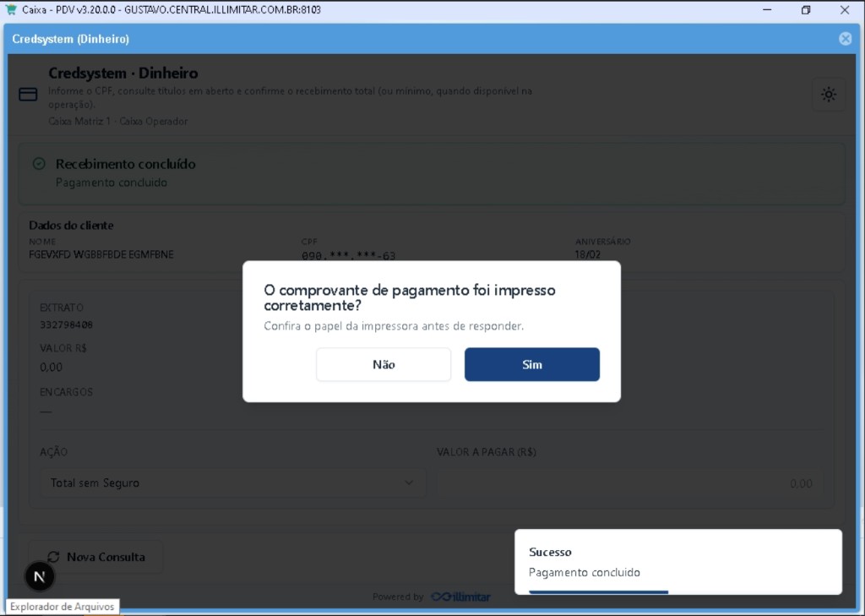The width and height of the screenshot is (865, 616).
Task: Click the dialog question about comprovante impresso
Action: pyautogui.click(x=410, y=297)
